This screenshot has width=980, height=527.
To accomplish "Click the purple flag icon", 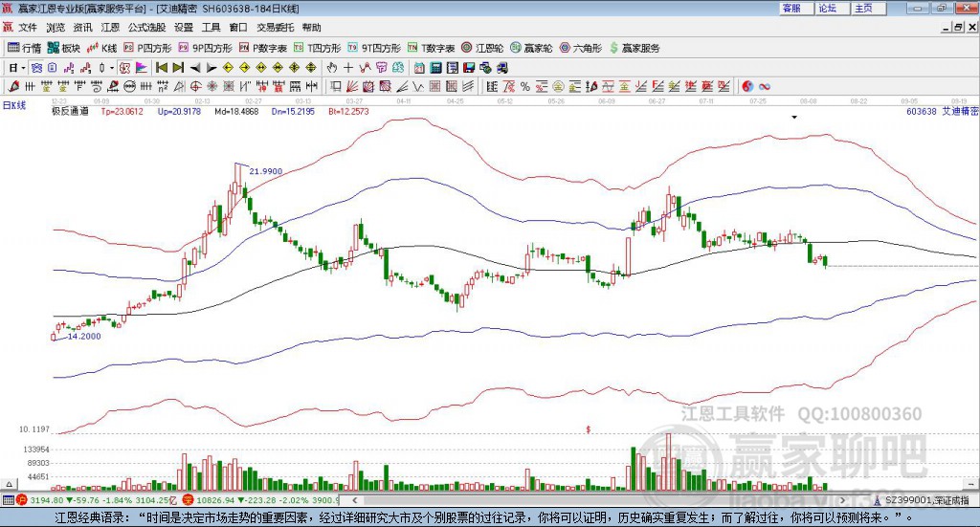I will pos(141,68).
